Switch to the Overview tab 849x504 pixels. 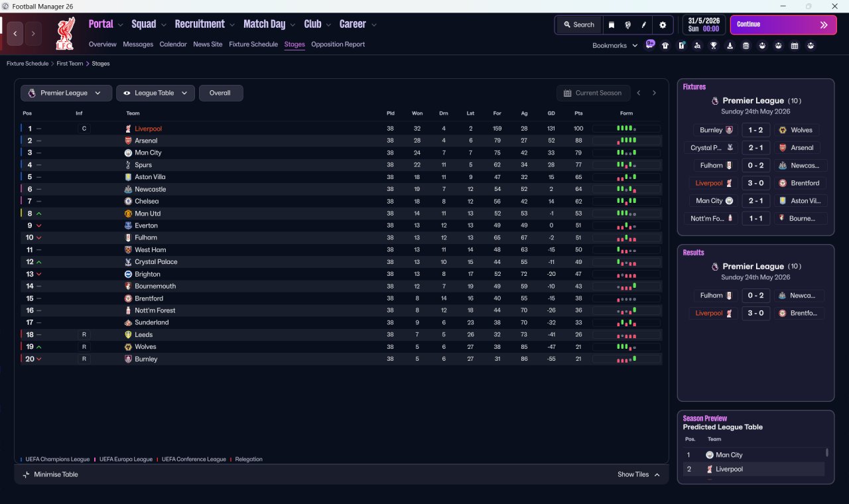[x=103, y=44]
